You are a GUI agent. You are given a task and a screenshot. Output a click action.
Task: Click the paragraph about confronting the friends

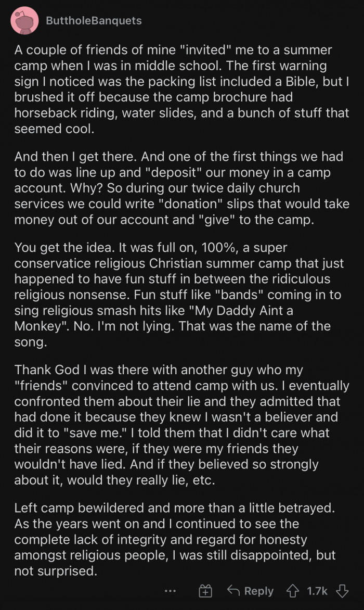tap(182, 425)
